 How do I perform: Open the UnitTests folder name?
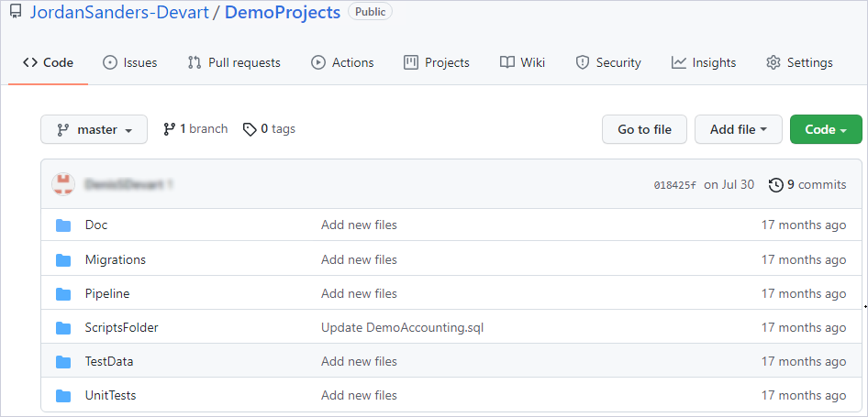tap(111, 395)
